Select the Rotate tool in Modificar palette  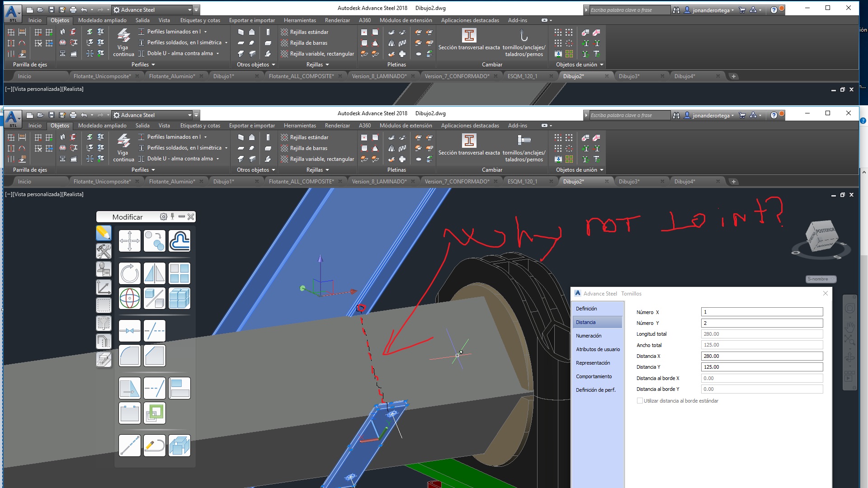130,273
